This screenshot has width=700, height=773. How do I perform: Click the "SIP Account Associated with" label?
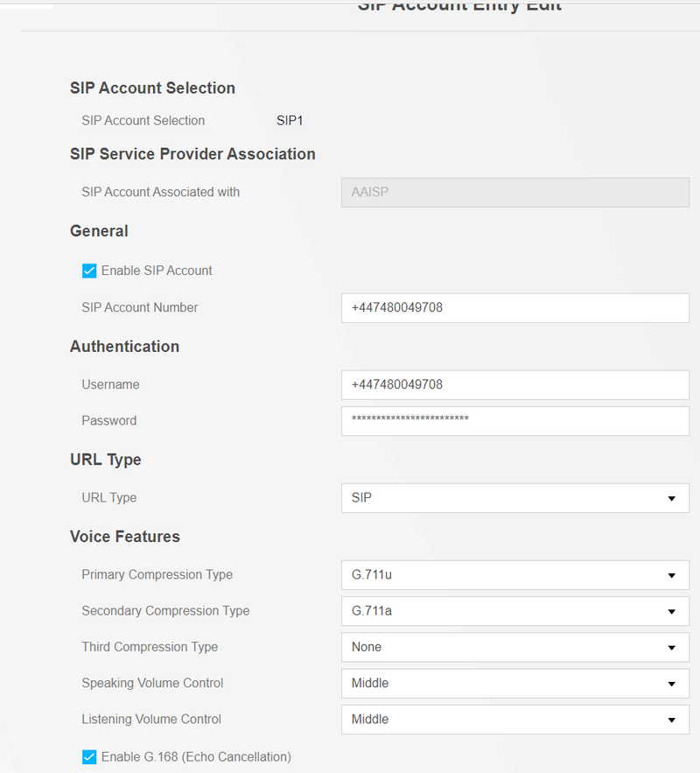[x=160, y=192]
